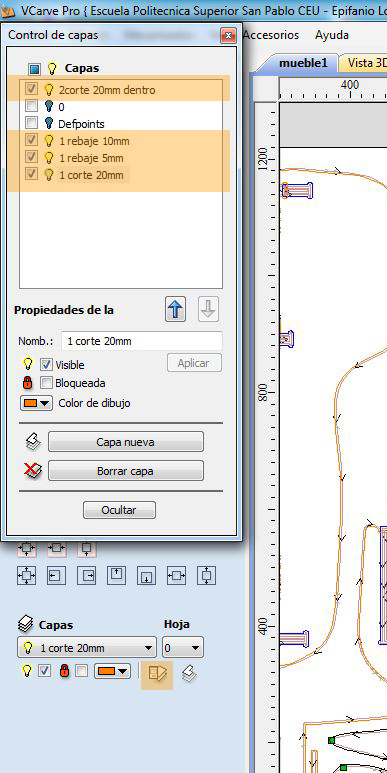This screenshot has width=387, height=773.
Task: Open Color de dibujo color picker
Action: point(36,403)
